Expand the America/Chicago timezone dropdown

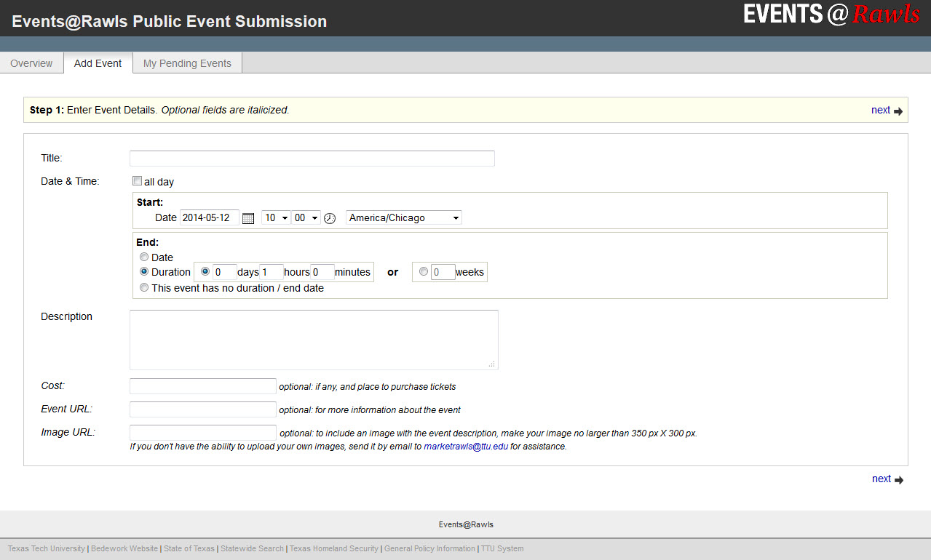pyautogui.click(x=404, y=217)
